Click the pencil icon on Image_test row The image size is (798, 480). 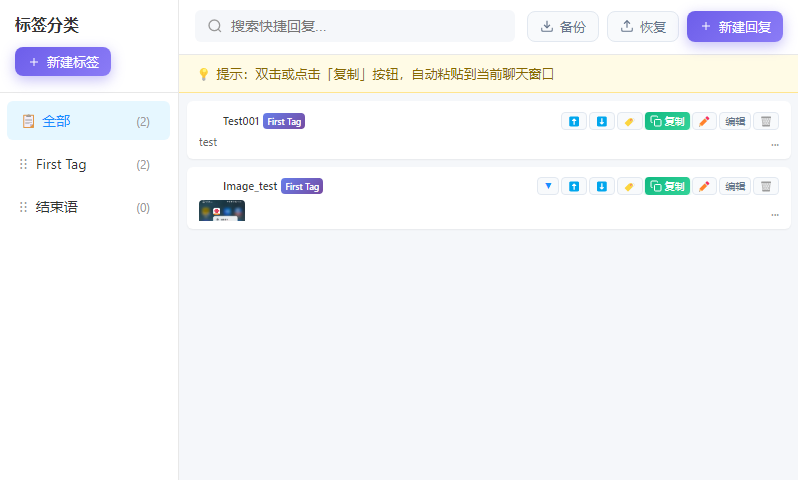coord(704,186)
